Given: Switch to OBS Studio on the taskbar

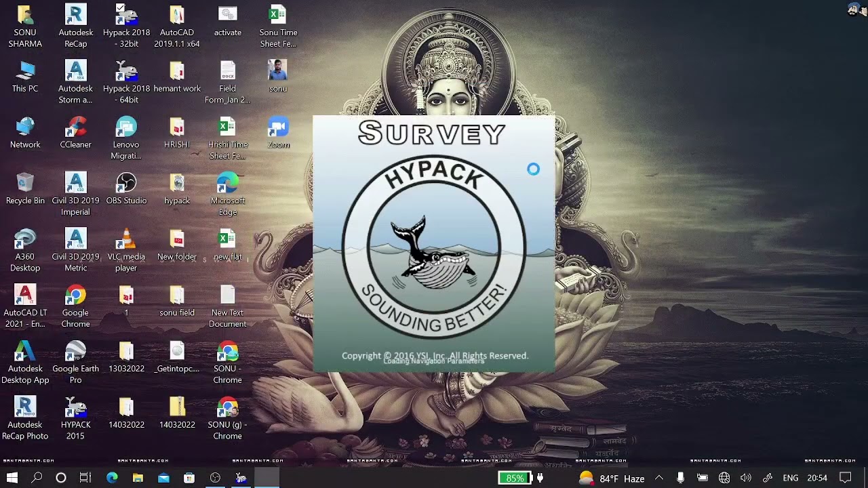Looking at the screenshot, I should (215, 478).
